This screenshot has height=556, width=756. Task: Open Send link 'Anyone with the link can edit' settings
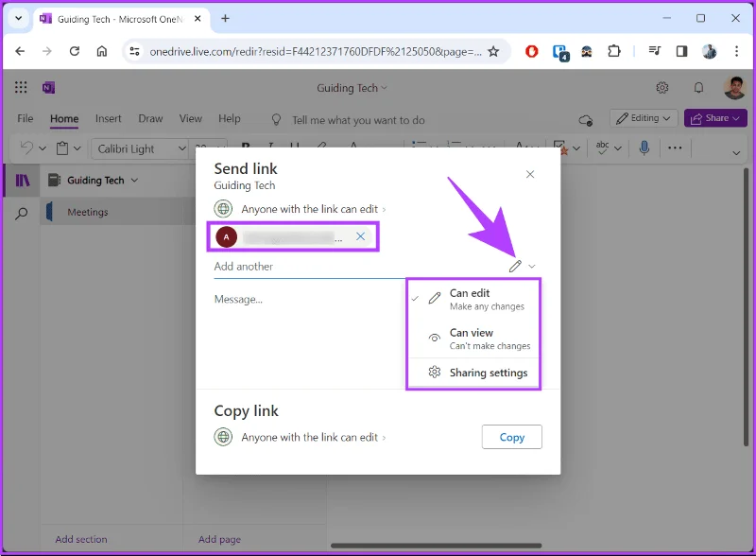314,209
